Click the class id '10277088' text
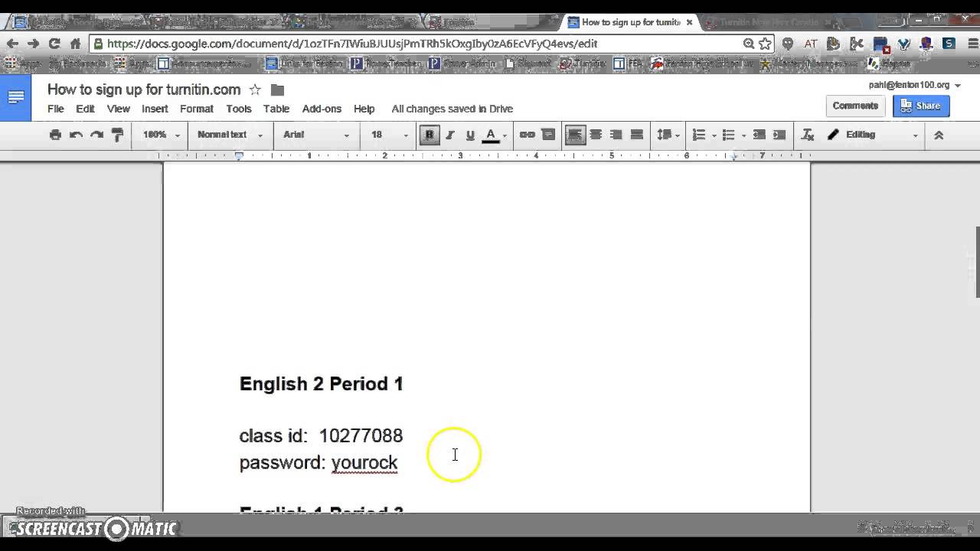980x551 pixels. pyautogui.click(x=361, y=435)
